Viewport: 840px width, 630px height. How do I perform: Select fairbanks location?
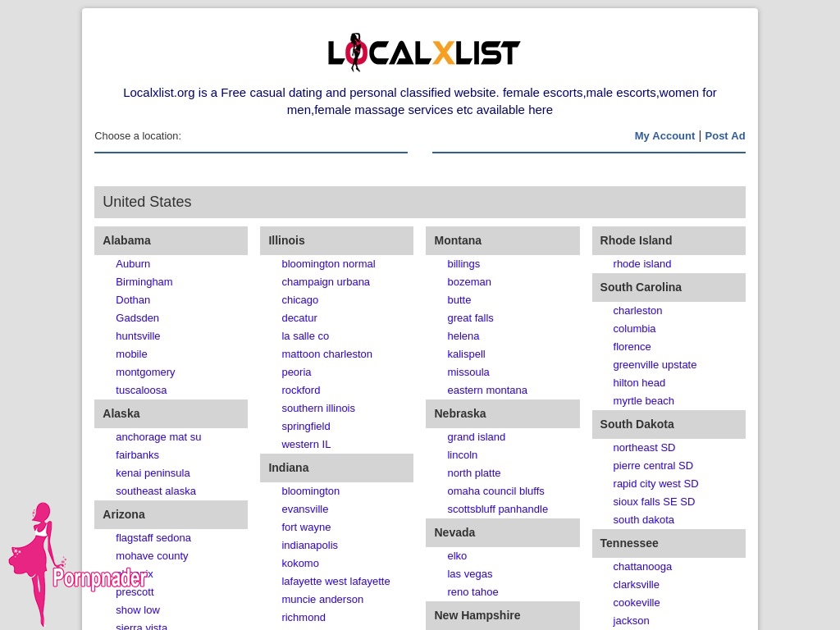[137, 454]
